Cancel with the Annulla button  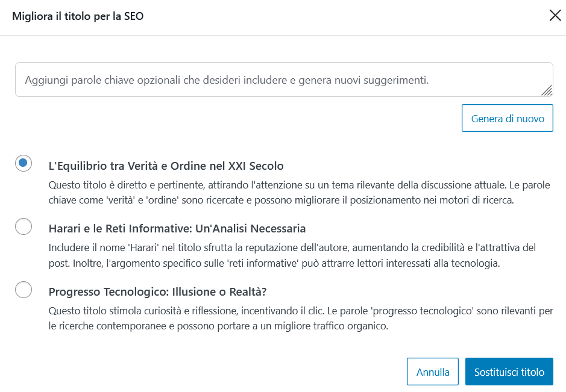(433, 372)
